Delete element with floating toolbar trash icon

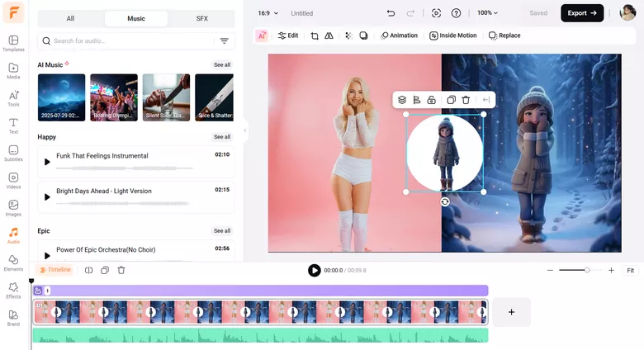466,100
